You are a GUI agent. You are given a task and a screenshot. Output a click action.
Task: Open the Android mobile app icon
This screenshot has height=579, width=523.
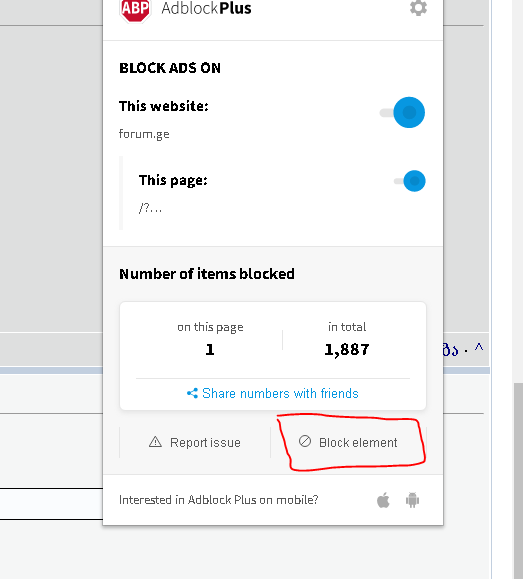point(413,500)
